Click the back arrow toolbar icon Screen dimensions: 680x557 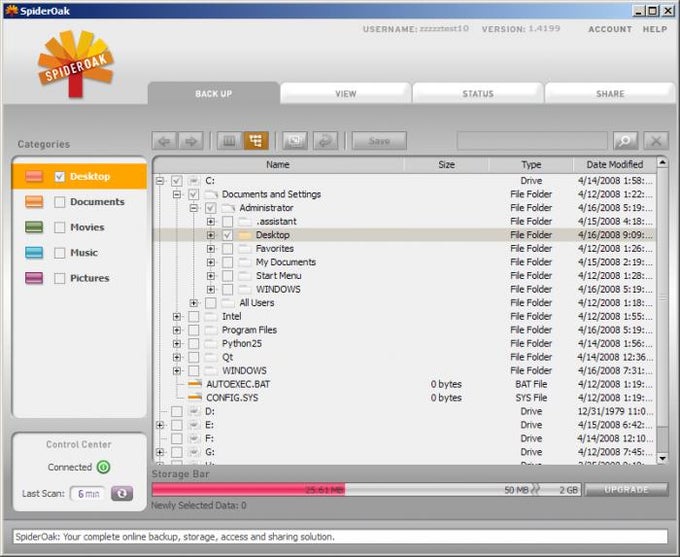tap(164, 141)
